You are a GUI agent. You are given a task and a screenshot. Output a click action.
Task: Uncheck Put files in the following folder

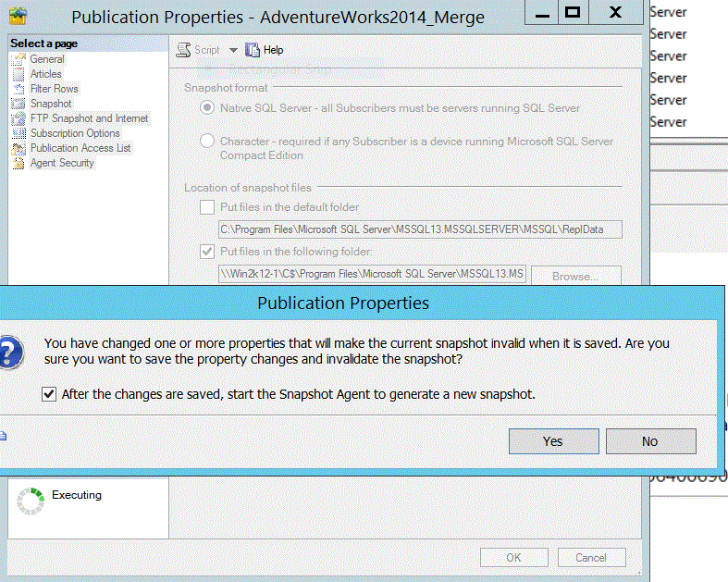207,252
